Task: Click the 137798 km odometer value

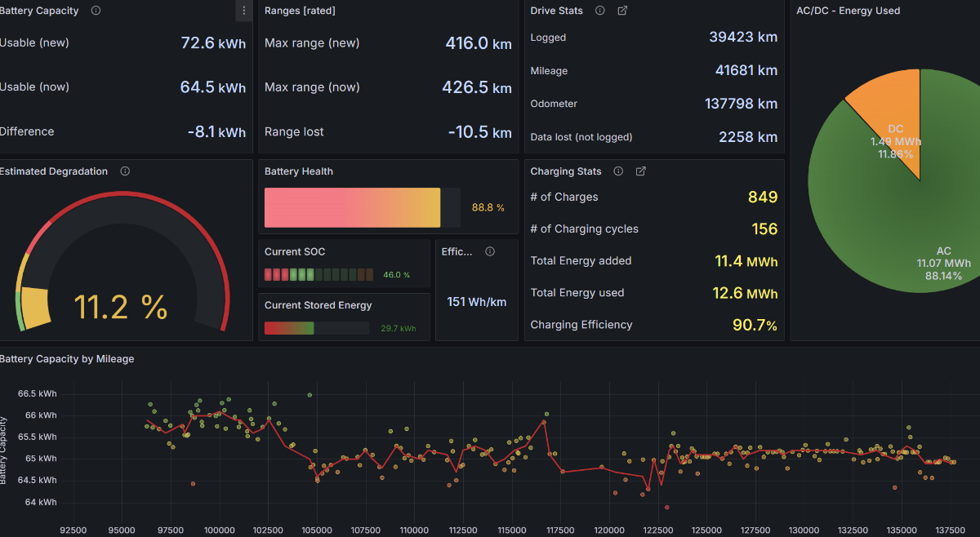Action: [x=741, y=104]
